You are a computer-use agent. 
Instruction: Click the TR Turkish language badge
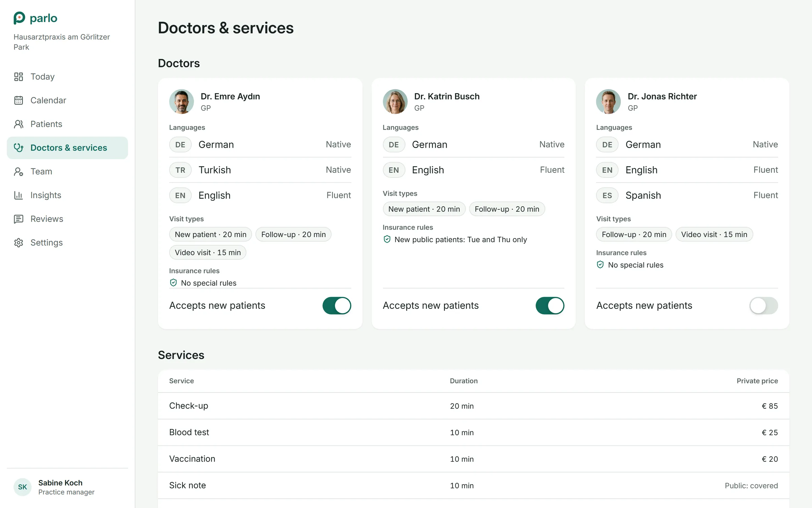pos(180,170)
